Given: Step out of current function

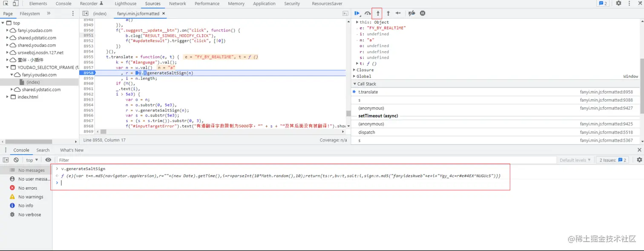Looking at the screenshot, I should [x=388, y=13].
